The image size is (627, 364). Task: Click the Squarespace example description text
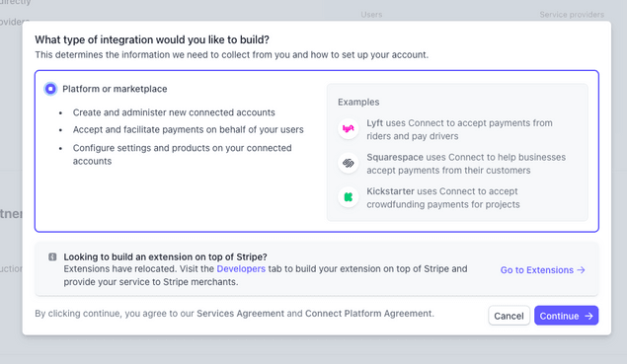[466, 164]
